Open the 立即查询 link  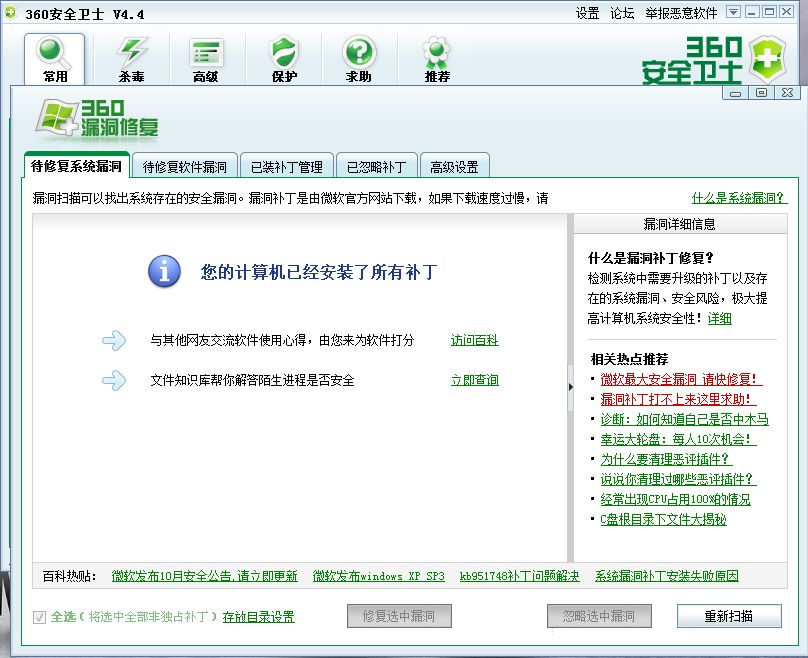click(x=475, y=380)
